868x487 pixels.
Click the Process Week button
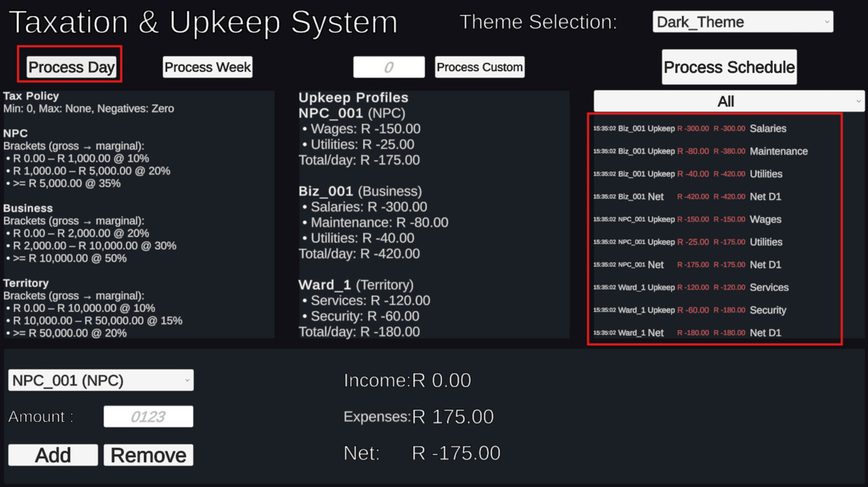point(208,67)
